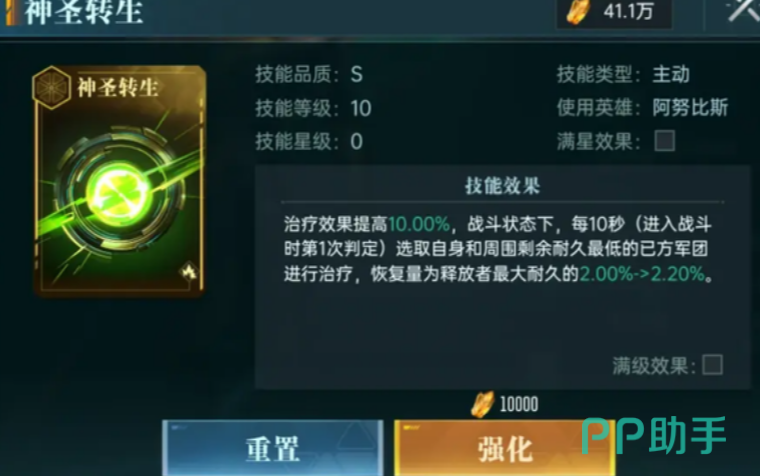Click the skill level value 10
The width and height of the screenshot is (760, 476).
[x=361, y=108]
